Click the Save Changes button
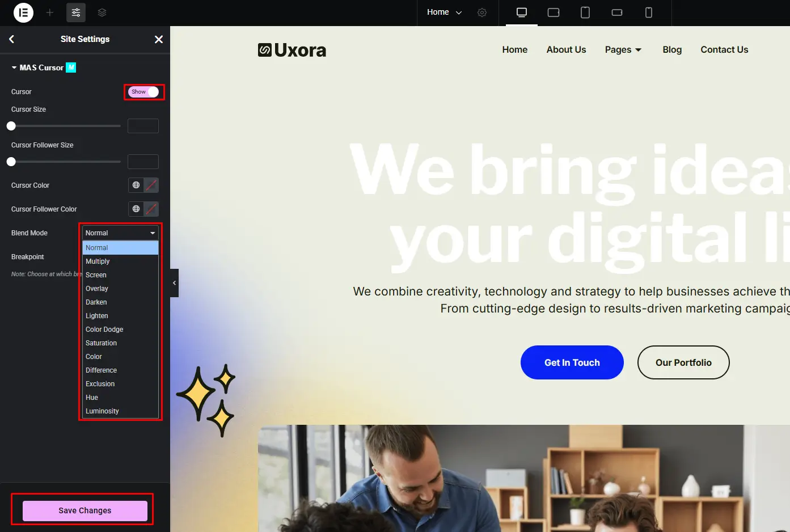 point(85,510)
